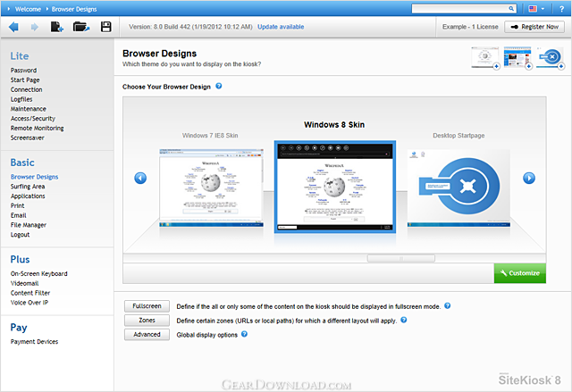Show previous design with the left carousel arrow
This screenshot has width=572, height=392.
140,179
